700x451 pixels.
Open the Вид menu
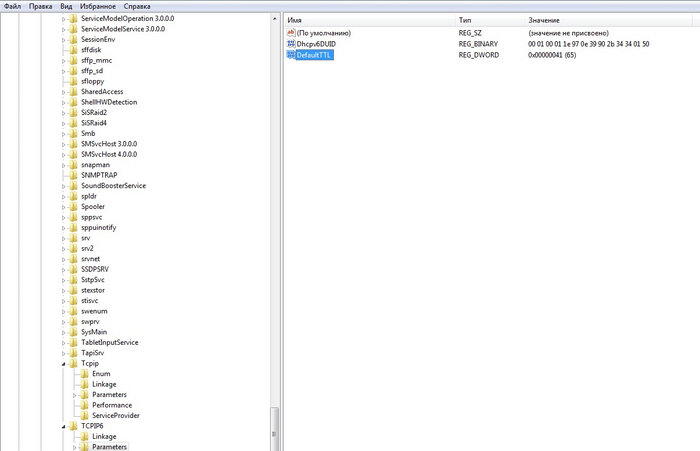pyautogui.click(x=66, y=6)
